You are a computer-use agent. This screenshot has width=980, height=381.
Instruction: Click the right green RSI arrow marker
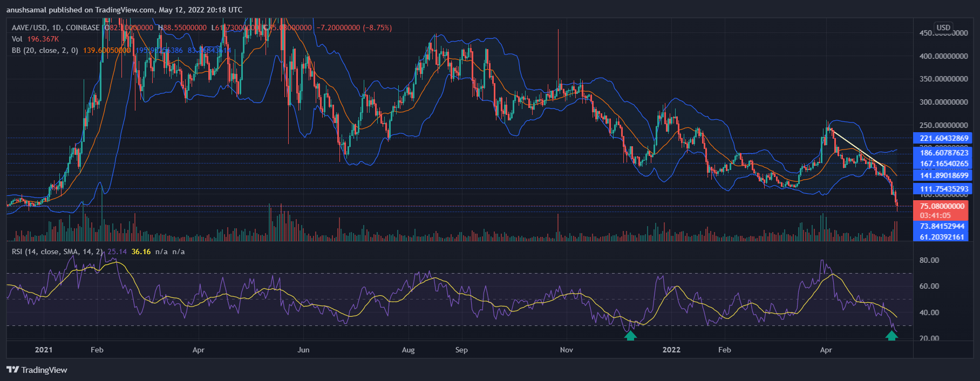click(891, 336)
